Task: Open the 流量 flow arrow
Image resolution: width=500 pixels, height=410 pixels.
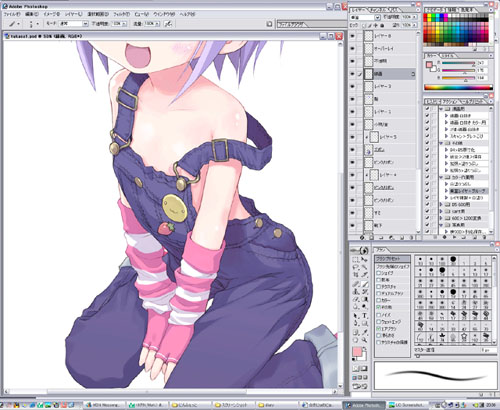Action: [157, 24]
